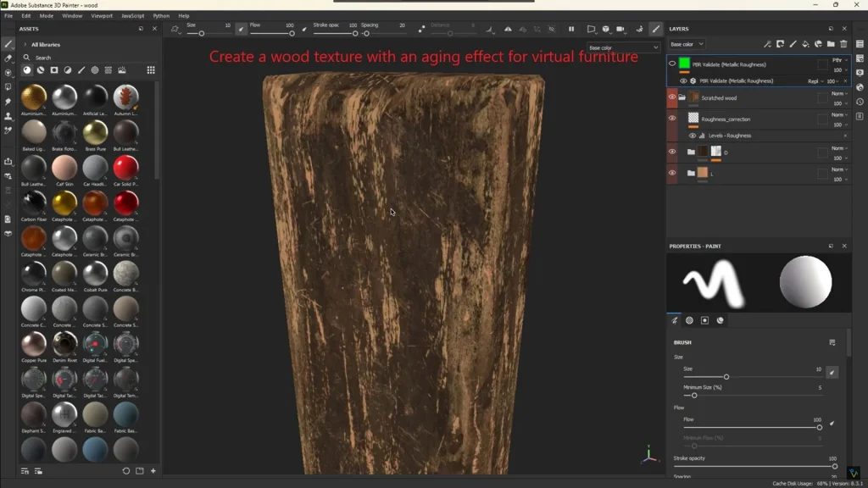Open the viewport Base color dropdown
Image resolution: width=868 pixels, height=488 pixels.
(623, 47)
